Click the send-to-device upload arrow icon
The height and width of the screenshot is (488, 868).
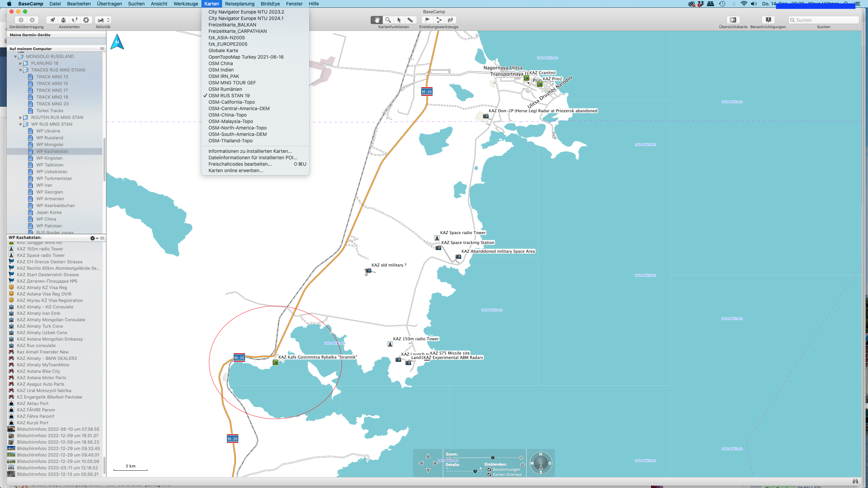[21, 20]
